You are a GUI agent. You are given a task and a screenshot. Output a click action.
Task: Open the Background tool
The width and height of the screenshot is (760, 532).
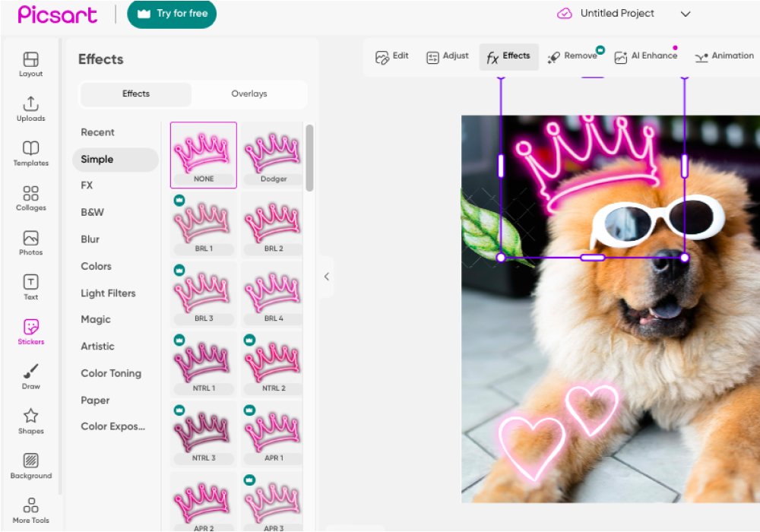(x=31, y=466)
